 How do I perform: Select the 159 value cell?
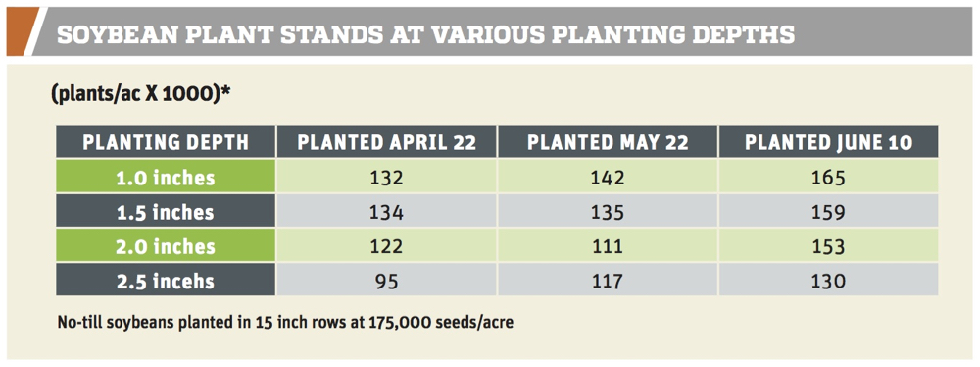829,212
